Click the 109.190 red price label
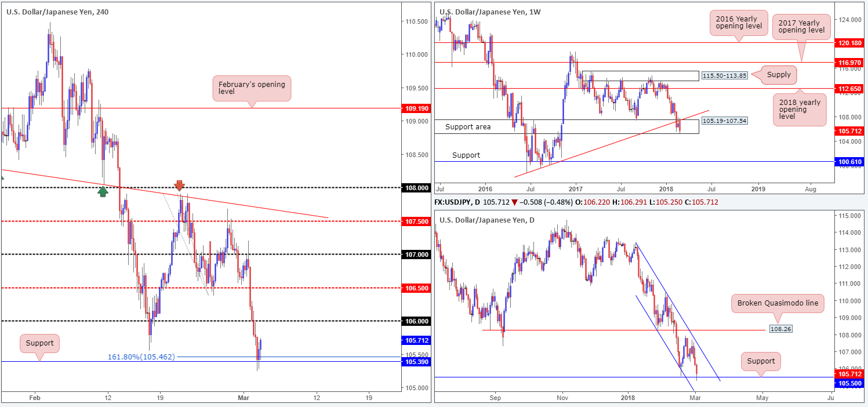 [415, 108]
